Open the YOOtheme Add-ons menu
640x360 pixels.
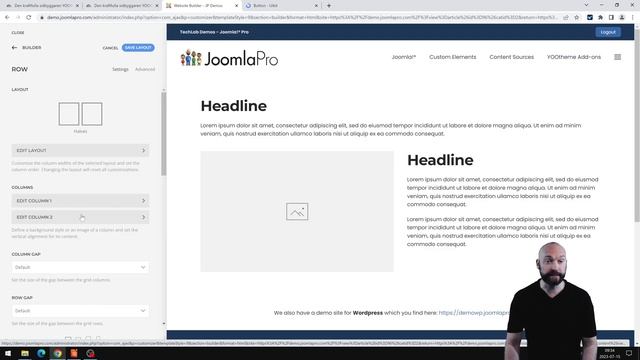574,57
